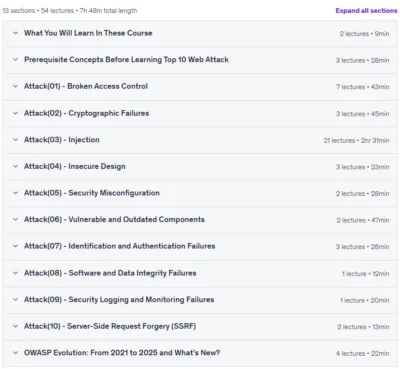The image size is (400, 369).
Task: Click the Attack(03) - Injection heading
Action: [x=62, y=140]
